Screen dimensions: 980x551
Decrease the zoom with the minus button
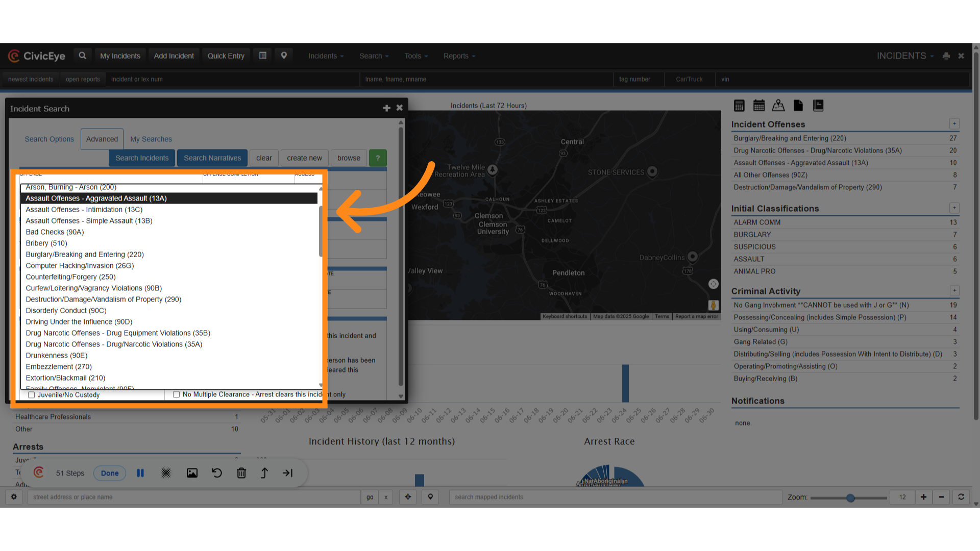point(941,497)
